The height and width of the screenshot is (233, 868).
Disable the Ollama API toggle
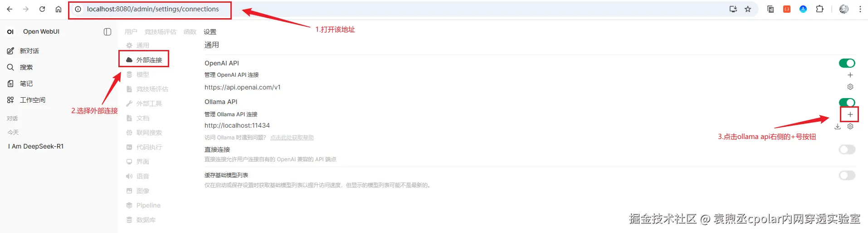(x=847, y=103)
